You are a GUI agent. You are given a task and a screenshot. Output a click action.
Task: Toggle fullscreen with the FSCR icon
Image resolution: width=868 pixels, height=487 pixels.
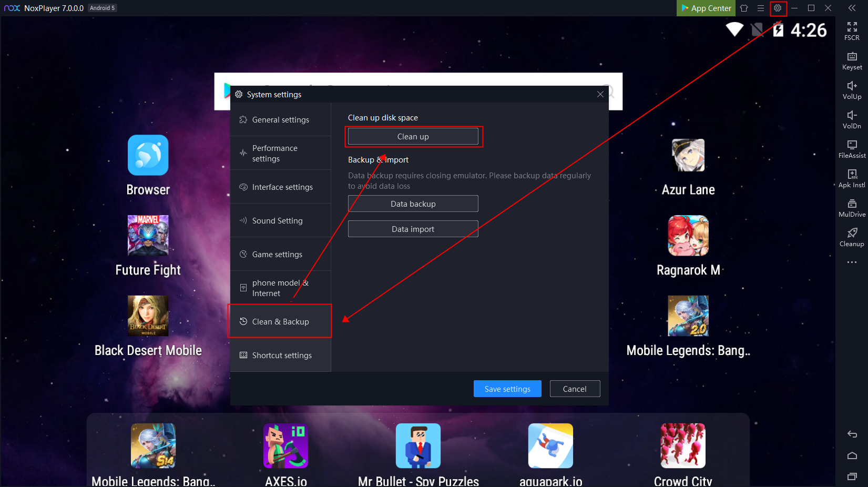852,31
